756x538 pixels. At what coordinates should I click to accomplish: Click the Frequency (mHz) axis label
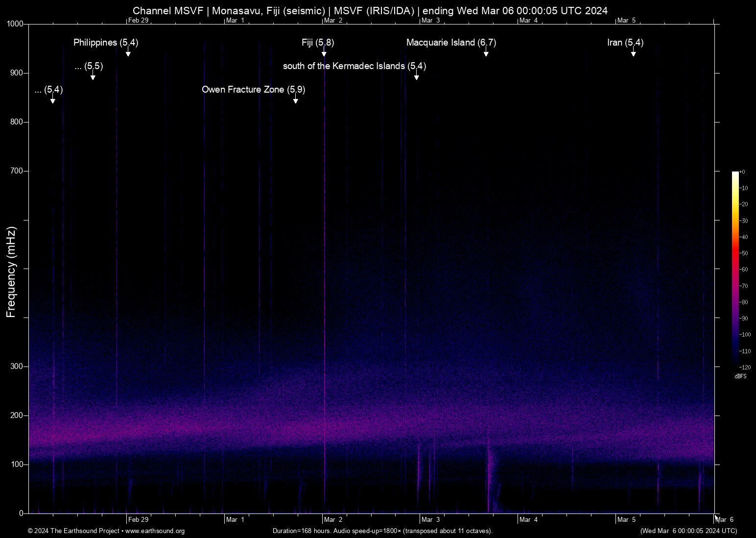click(x=11, y=269)
